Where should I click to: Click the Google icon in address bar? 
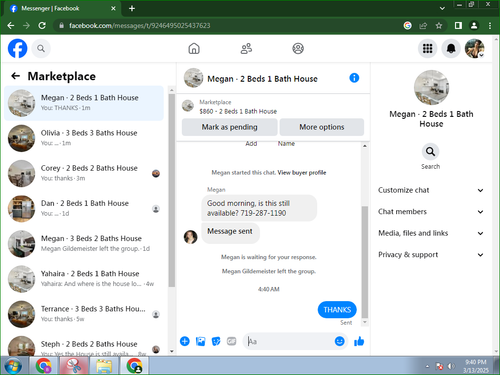point(407,26)
